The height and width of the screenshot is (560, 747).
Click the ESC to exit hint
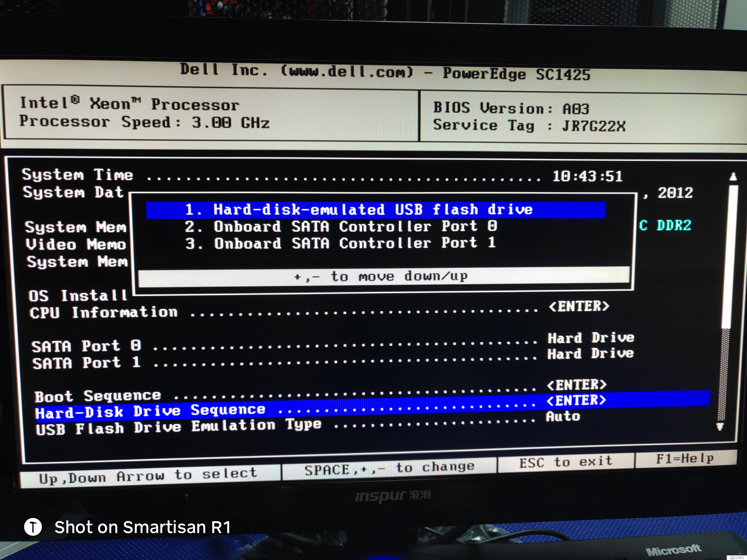pyautogui.click(x=566, y=462)
